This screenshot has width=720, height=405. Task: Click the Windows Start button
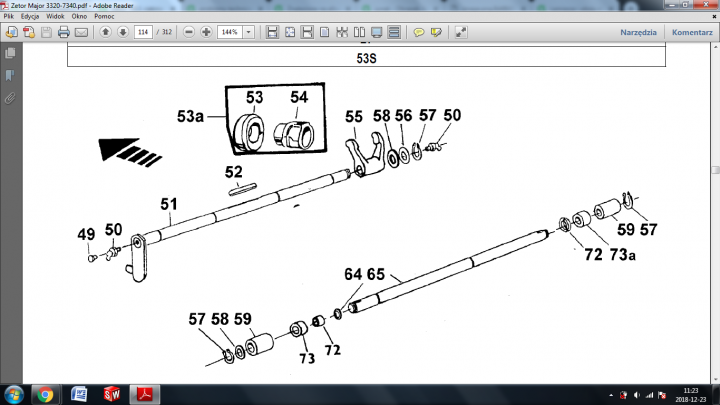pos(13,393)
